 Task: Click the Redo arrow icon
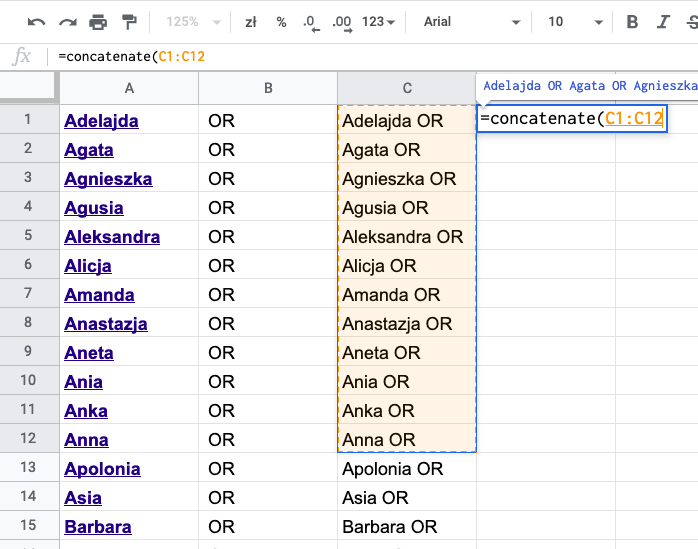click(x=67, y=22)
